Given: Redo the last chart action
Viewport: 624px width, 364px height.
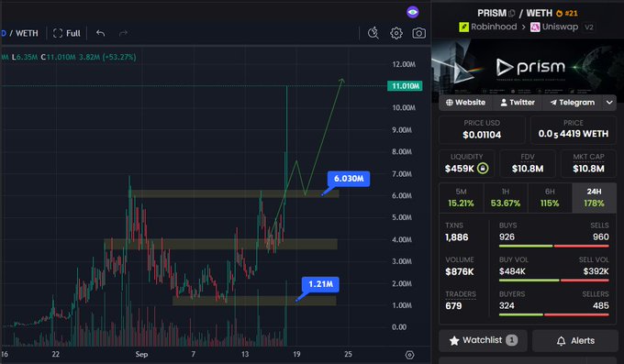Looking at the screenshot, I should click(123, 33).
